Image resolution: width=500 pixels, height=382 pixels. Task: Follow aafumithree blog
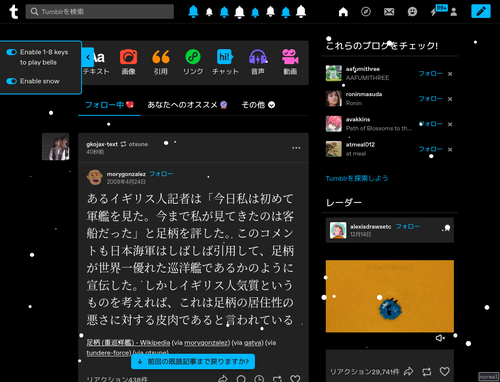[x=430, y=74]
